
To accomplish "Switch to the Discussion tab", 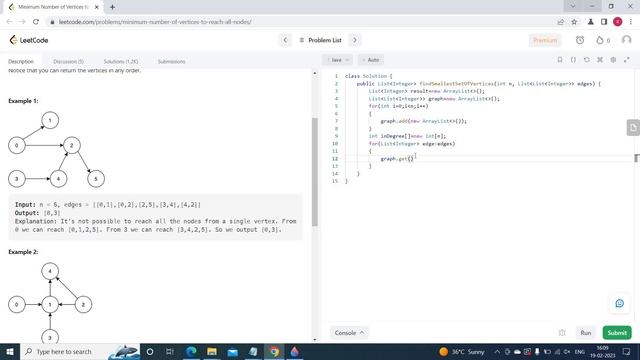I will click(x=68, y=61).
